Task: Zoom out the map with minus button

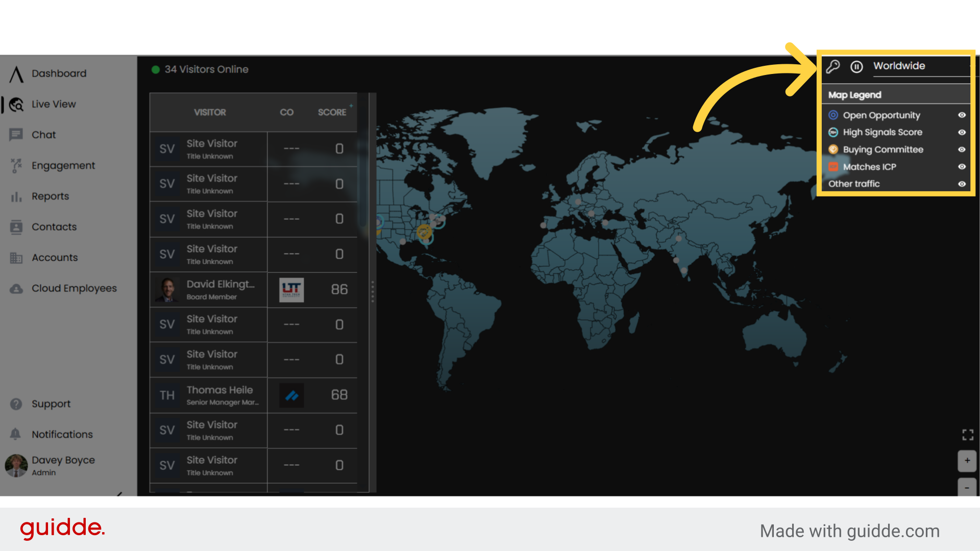Action: point(967,487)
